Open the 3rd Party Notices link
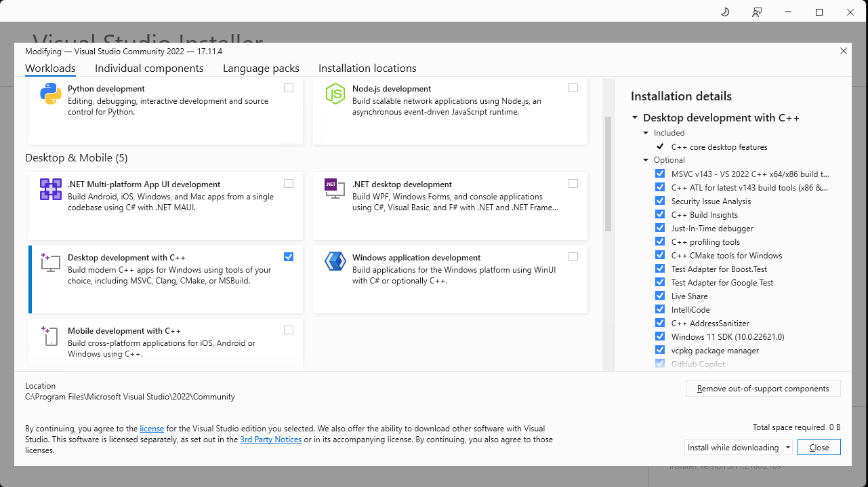 tap(271, 440)
